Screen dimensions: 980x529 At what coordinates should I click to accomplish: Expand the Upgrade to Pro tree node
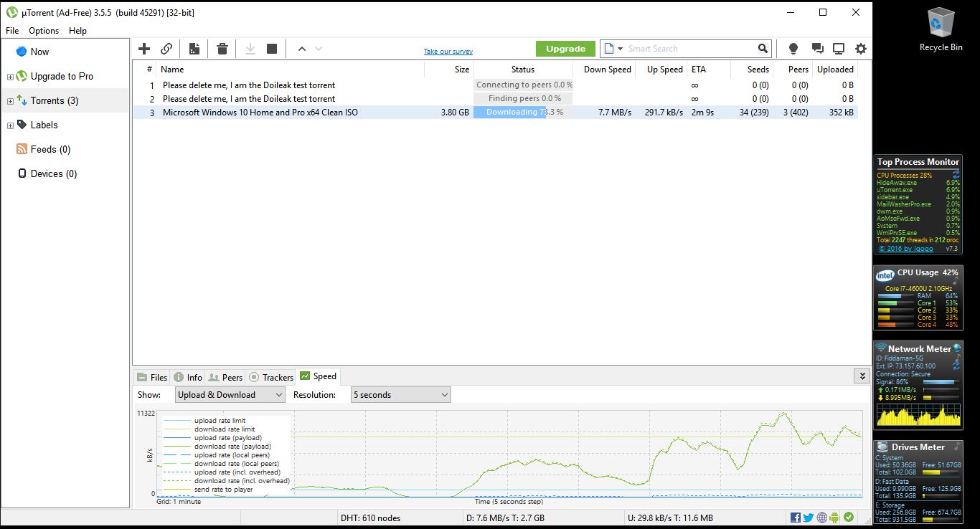tap(10, 77)
